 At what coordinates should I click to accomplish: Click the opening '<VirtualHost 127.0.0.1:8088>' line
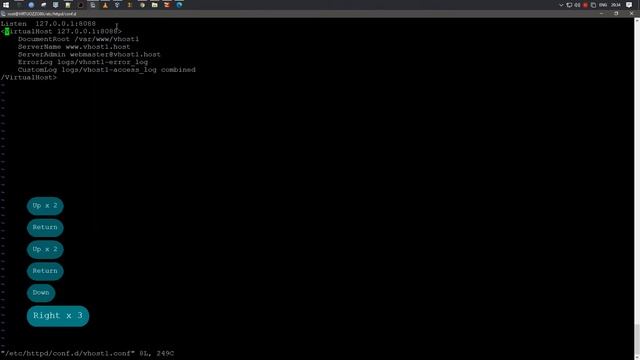[x=61, y=31]
